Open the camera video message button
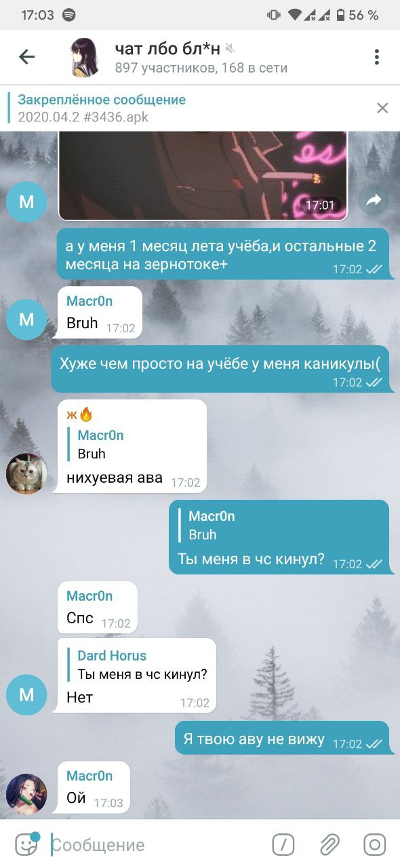The image size is (400, 868). [375, 844]
